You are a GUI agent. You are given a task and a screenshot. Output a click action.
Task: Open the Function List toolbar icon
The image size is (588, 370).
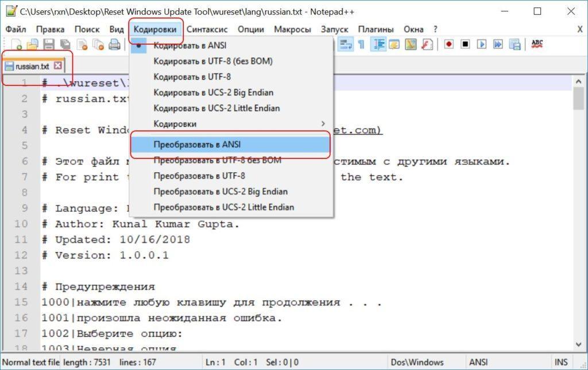427,45
